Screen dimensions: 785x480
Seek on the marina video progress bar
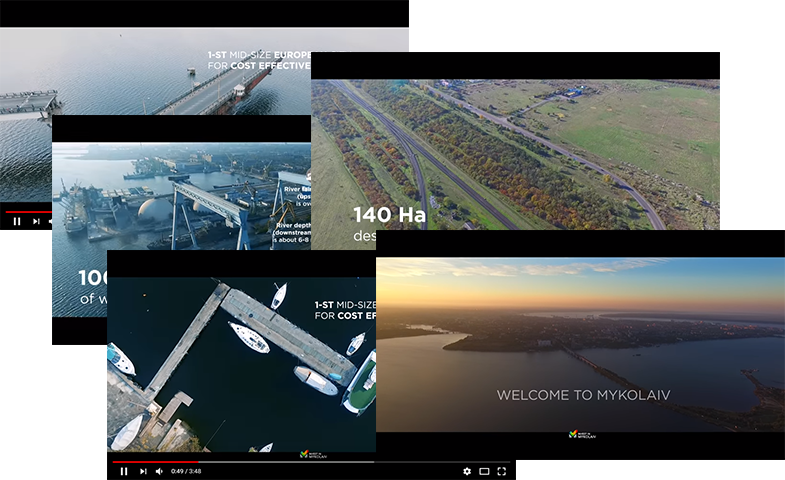pyautogui.click(x=250, y=462)
